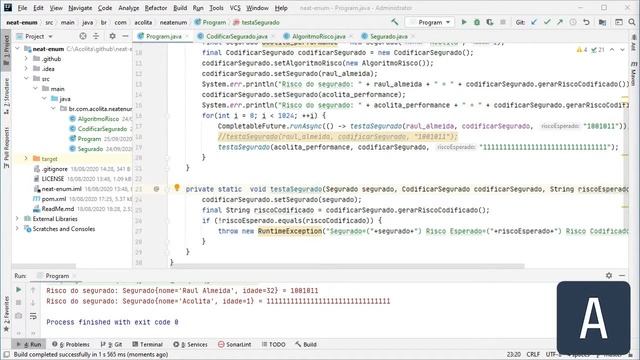640x360 pixels.
Task: Open the File menu
Action: [22, 8]
